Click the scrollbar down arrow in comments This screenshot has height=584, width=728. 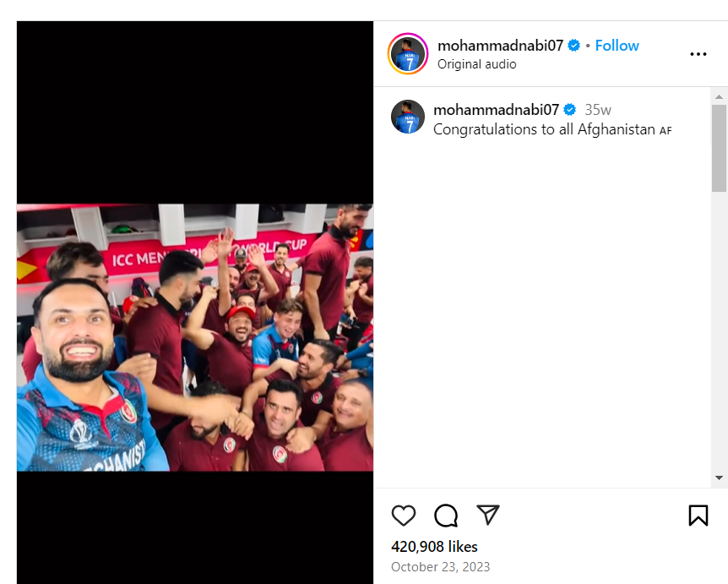click(719, 478)
